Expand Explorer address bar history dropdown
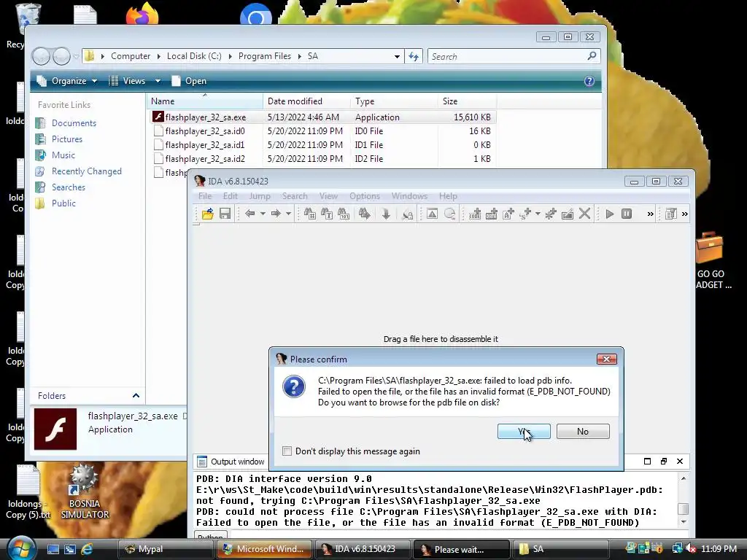 pos(397,56)
